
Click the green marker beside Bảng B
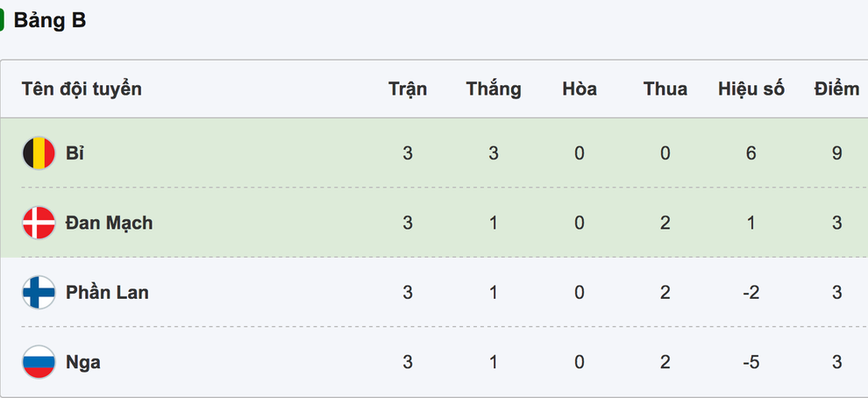click(x=2, y=21)
